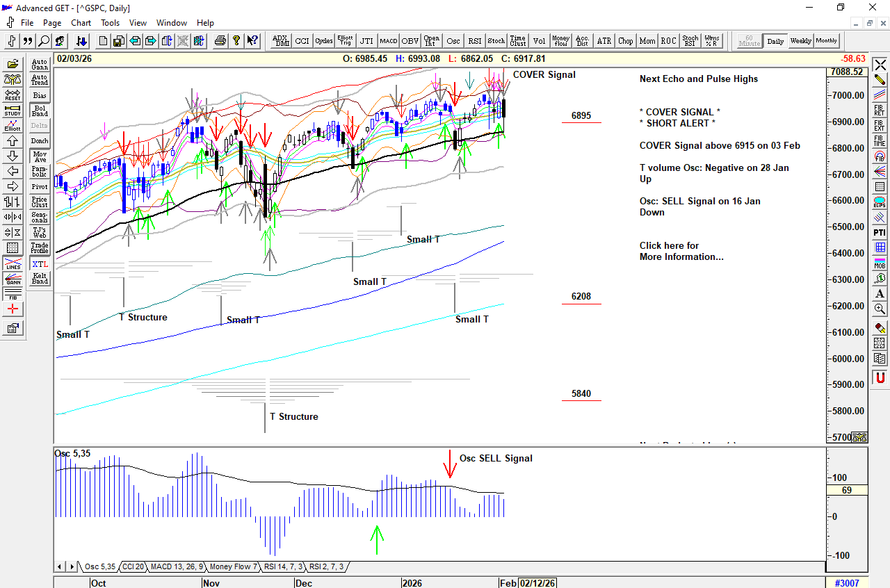Click the printer icon in toolbar
The image size is (890, 588).
[x=220, y=41]
